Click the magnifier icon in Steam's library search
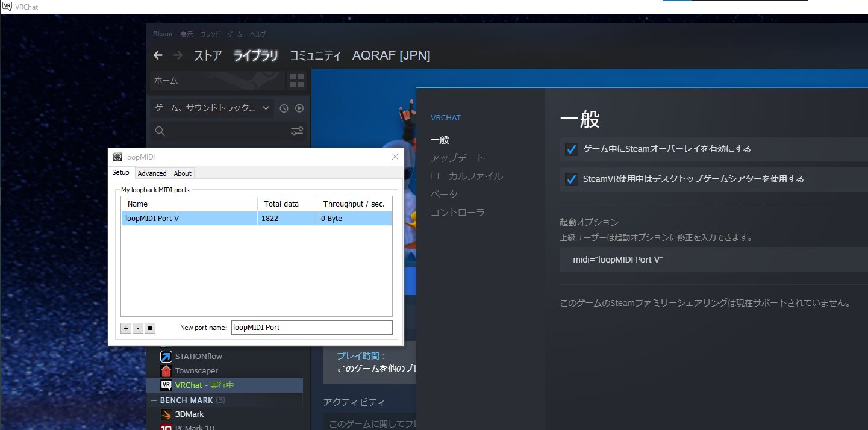Screen dimensions: 868x430 [x=160, y=131]
